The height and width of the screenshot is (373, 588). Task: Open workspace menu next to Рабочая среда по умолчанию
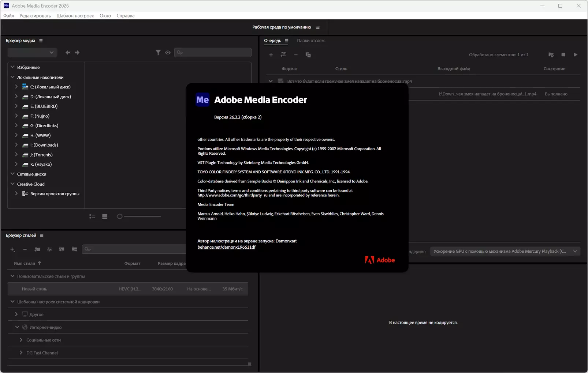coord(318,27)
